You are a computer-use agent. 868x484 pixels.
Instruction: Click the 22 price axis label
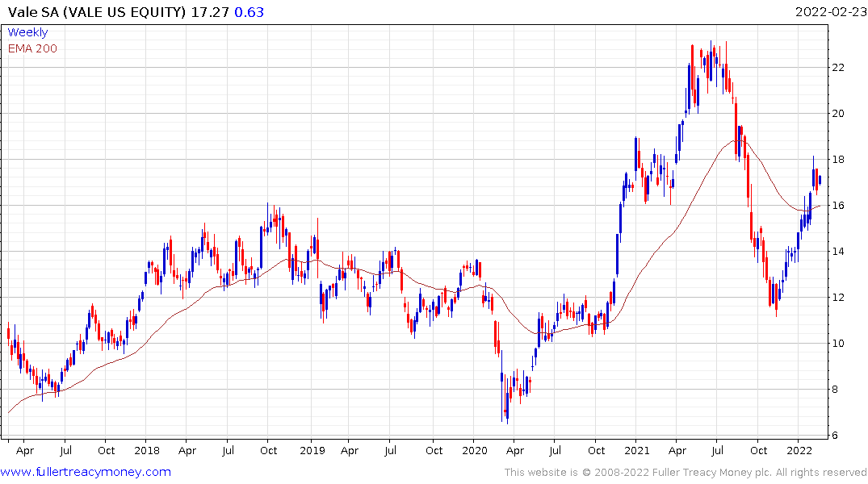[x=838, y=68]
